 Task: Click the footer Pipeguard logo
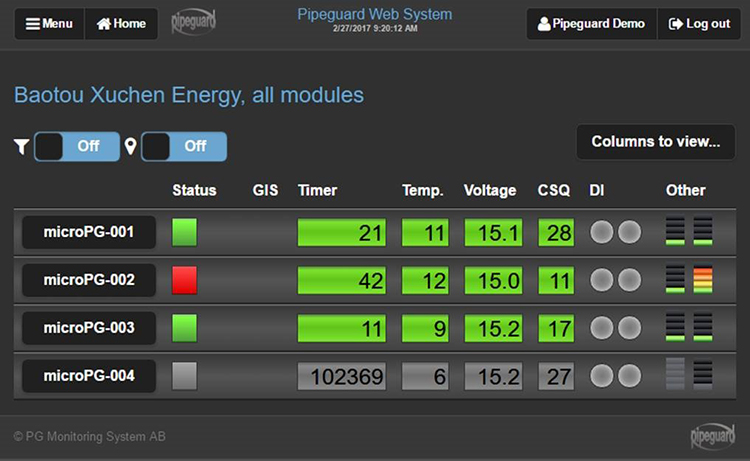click(713, 436)
